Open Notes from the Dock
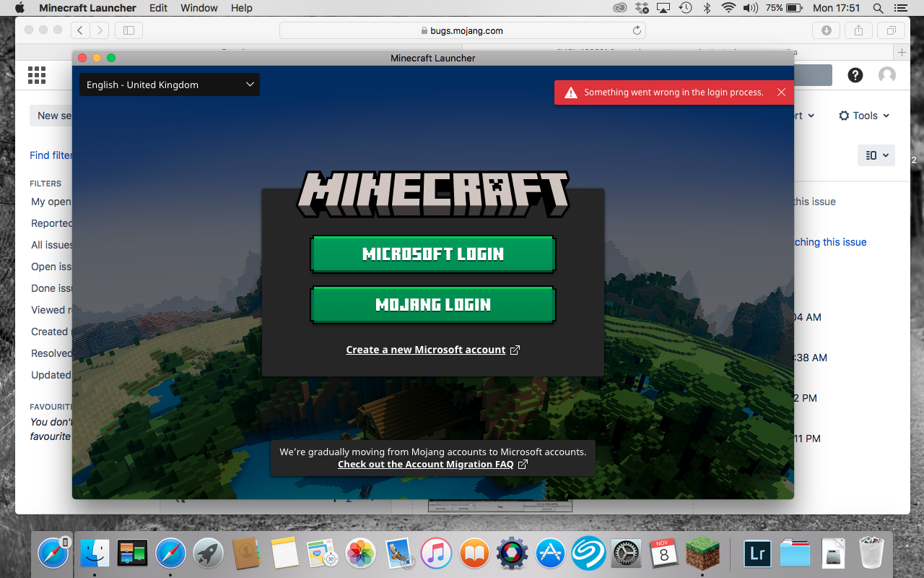This screenshot has width=924, height=578. pyautogui.click(x=284, y=554)
